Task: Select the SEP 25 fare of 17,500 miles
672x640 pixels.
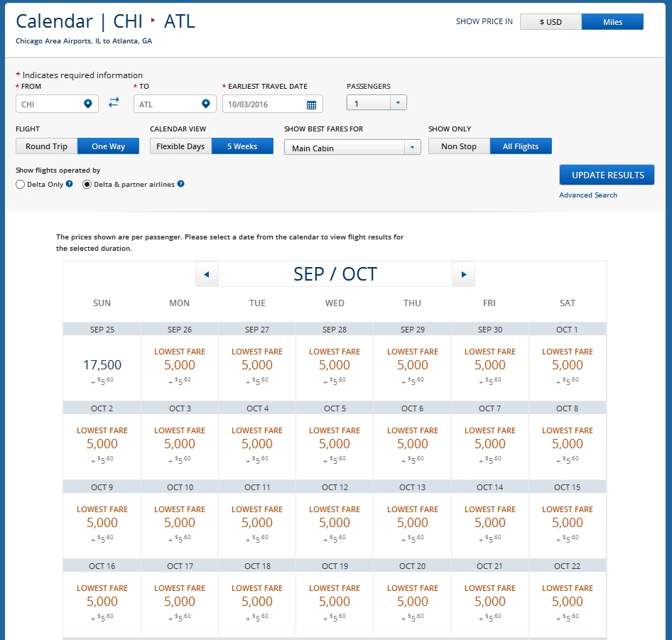Action: [x=102, y=365]
